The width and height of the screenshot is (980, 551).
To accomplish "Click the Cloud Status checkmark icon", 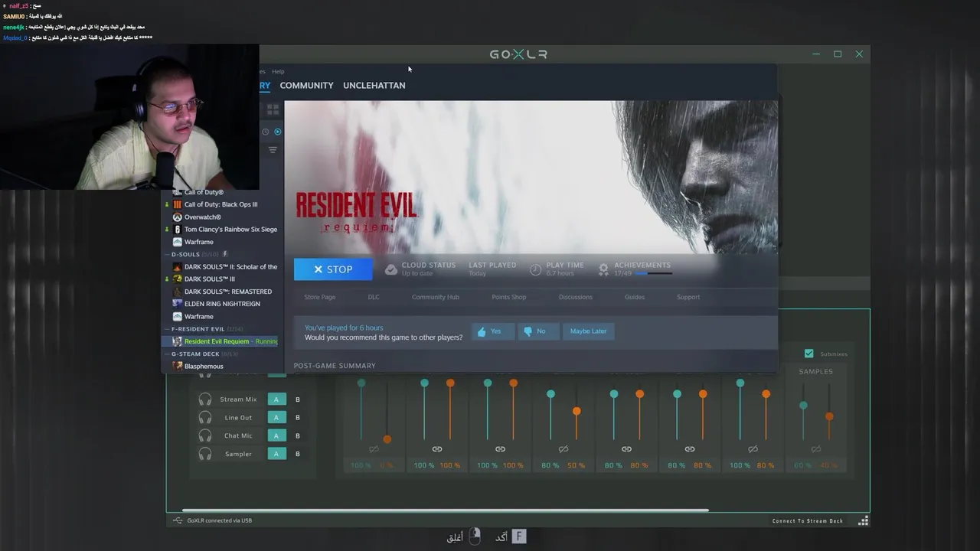I will point(391,269).
